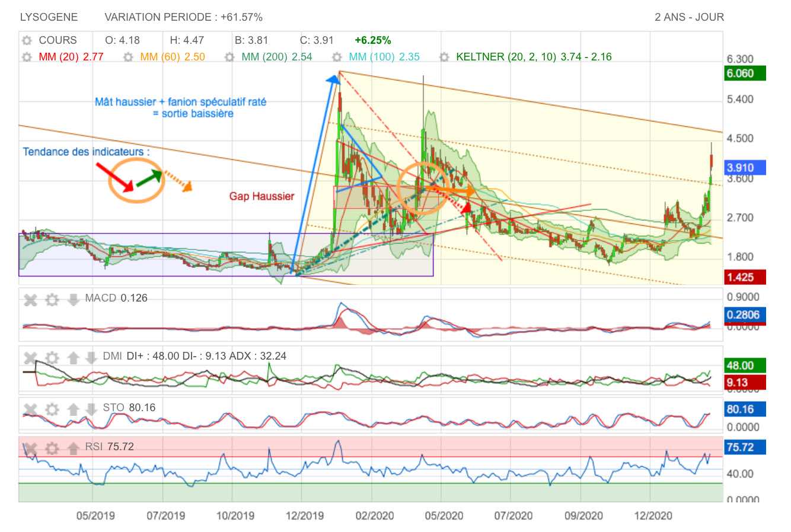Remove the RSI indicator with its X
The width and height of the screenshot is (791, 532).
coord(30,448)
